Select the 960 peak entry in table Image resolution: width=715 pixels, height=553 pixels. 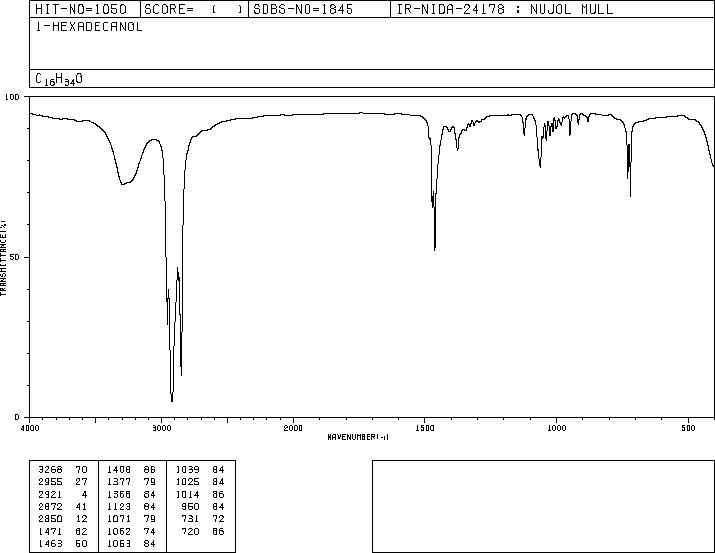click(203, 507)
